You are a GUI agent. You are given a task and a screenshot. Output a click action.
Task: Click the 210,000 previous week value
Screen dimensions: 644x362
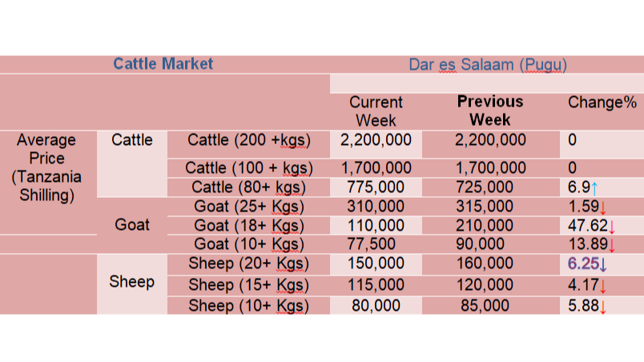(485, 225)
